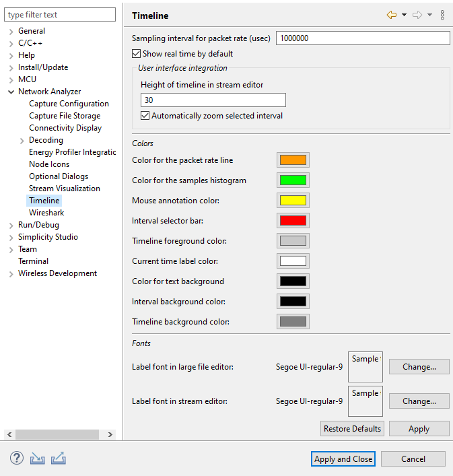Open the forward history dropdown arrow
The height and width of the screenshot is (476, 453).
(429, 15)
